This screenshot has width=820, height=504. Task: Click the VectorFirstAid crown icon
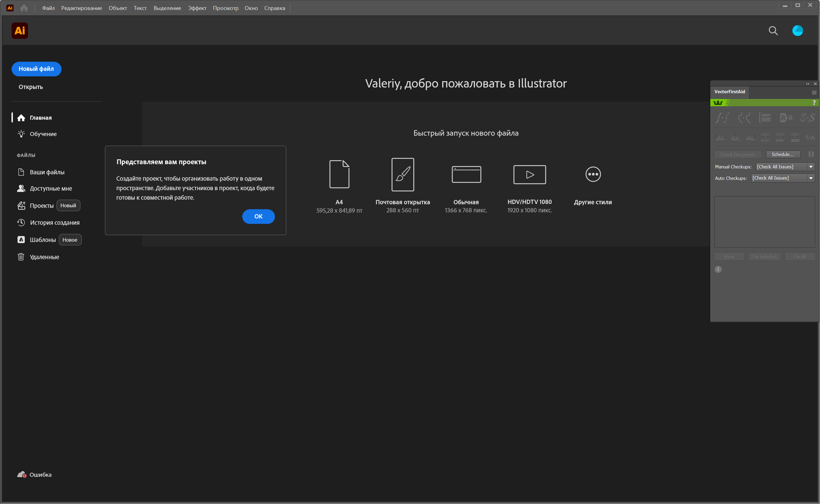pos(718,103)
